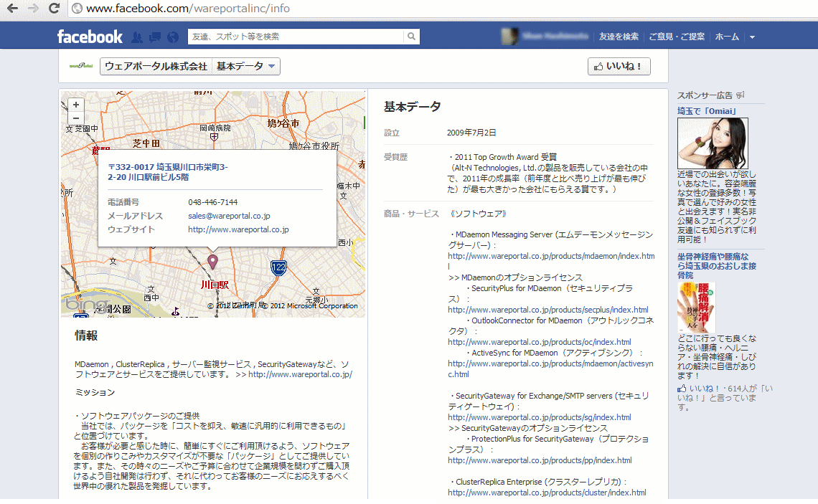
Task: Click the ミッション heading text
Action: (x=95, y=392)
